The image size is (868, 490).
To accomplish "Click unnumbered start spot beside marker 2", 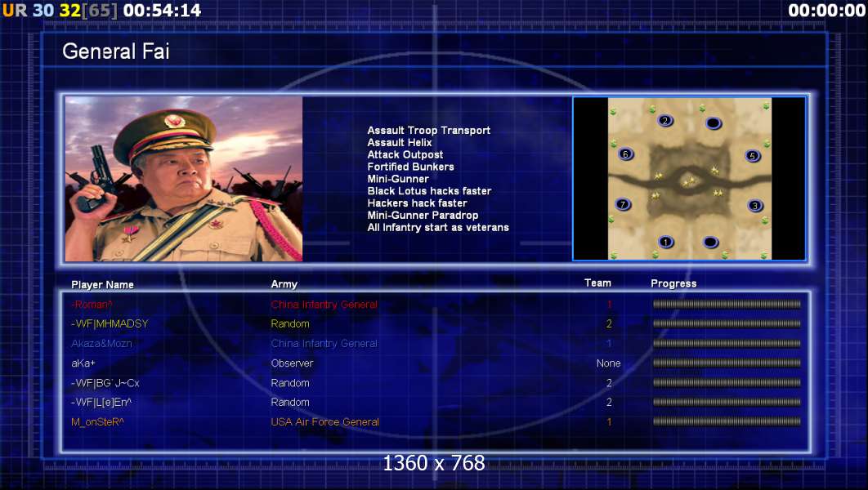I will tap(714, 122).
